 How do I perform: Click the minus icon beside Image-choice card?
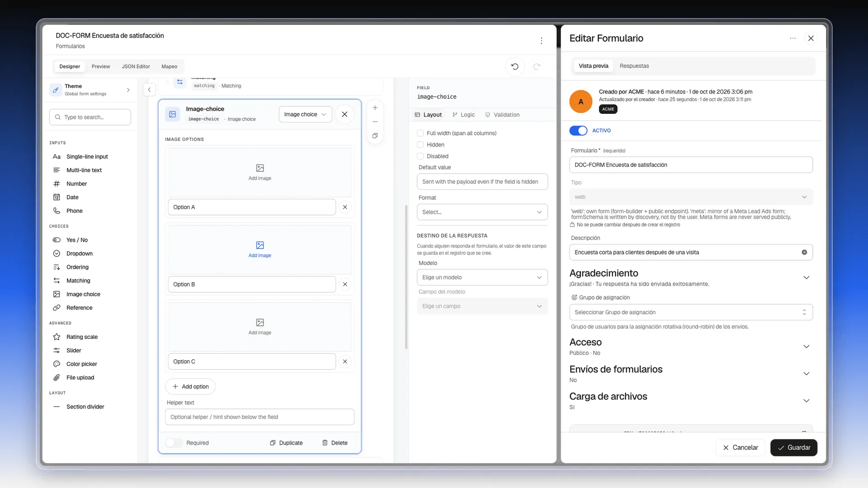[x=375, y=122]
